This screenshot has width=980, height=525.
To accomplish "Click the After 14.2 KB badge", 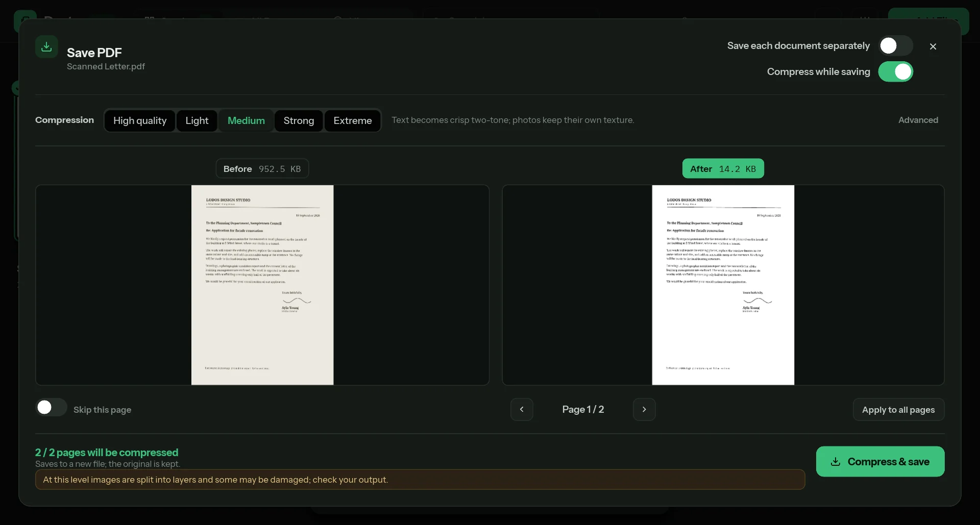I will [x=723, y=169].
